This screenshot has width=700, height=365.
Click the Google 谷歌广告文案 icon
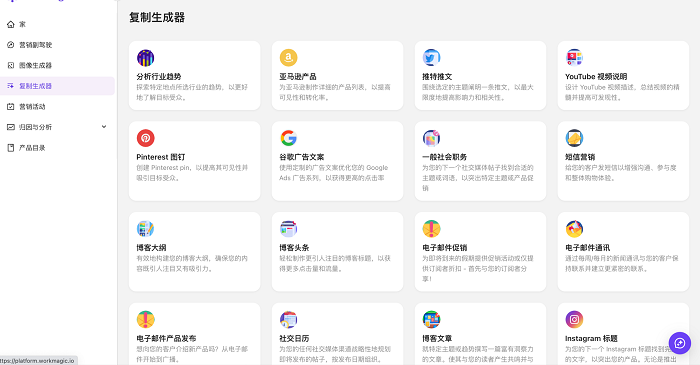point(288,138)
